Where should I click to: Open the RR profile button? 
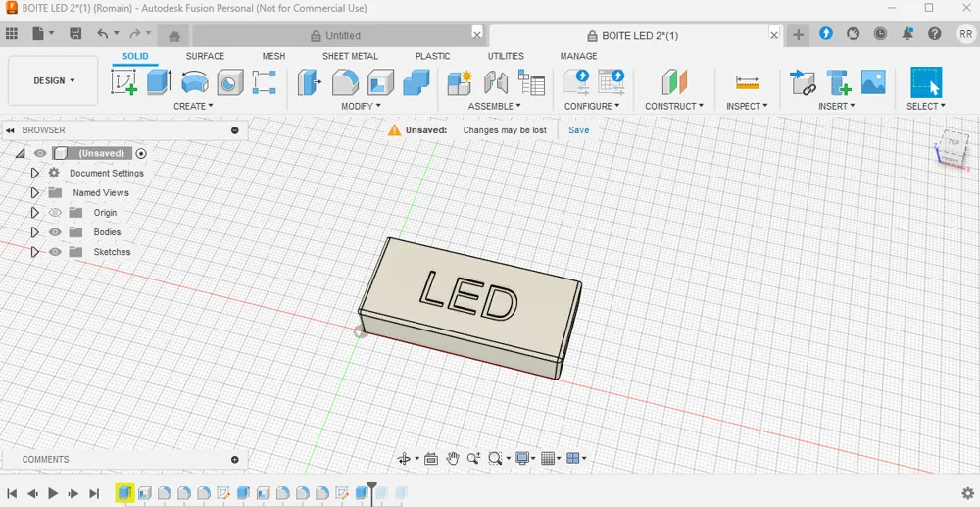click(965, 34)
